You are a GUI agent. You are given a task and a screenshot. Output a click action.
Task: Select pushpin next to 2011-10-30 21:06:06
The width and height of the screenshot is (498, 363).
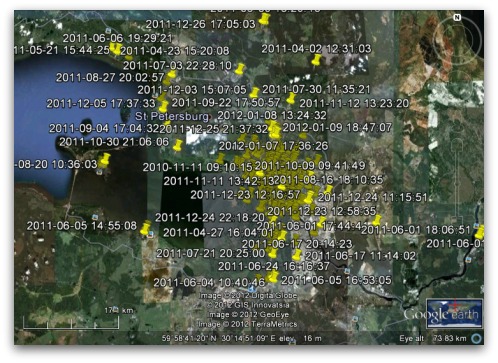tap(178, 145)
